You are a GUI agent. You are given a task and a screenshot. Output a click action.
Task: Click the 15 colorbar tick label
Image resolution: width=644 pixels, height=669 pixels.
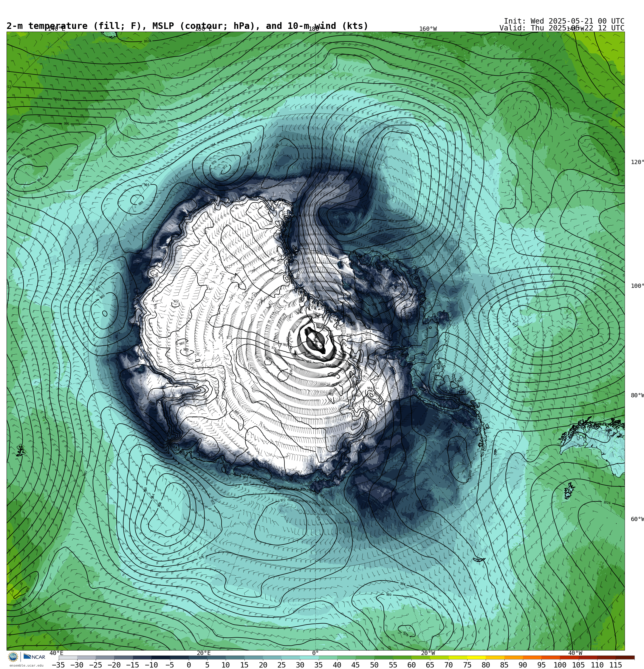coord(244,665)
